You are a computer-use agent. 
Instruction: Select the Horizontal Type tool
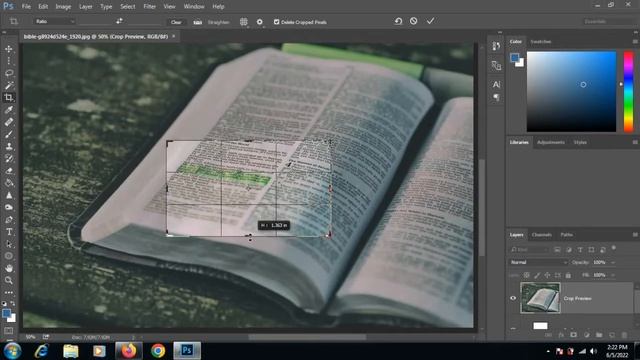(9, 232)
